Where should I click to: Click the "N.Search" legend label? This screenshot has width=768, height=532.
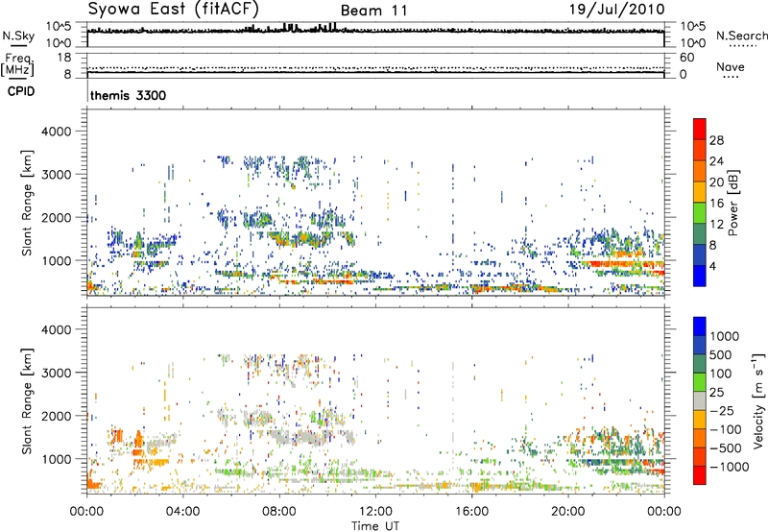[x=741, y=36]
